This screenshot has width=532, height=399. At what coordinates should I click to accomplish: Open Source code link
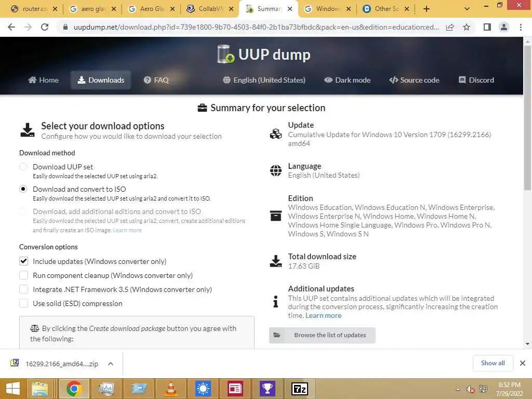coord(414,80)
